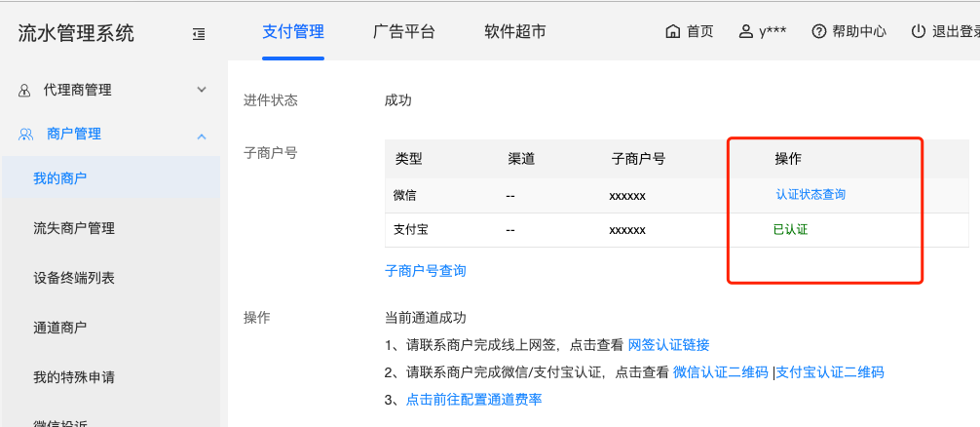Screen dimensions: 980x427
Task: Open the 微信认证二维码 link
Action: point(721,372)
